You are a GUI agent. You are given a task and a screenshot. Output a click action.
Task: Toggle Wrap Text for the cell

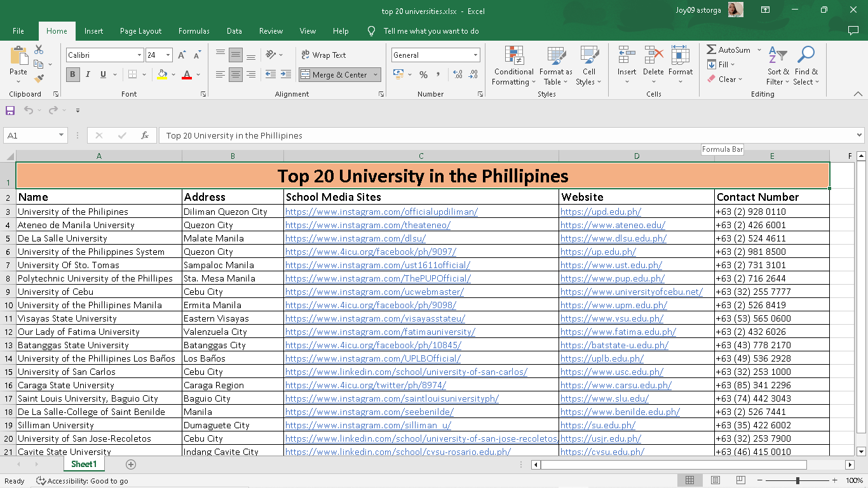click(323, 55)
